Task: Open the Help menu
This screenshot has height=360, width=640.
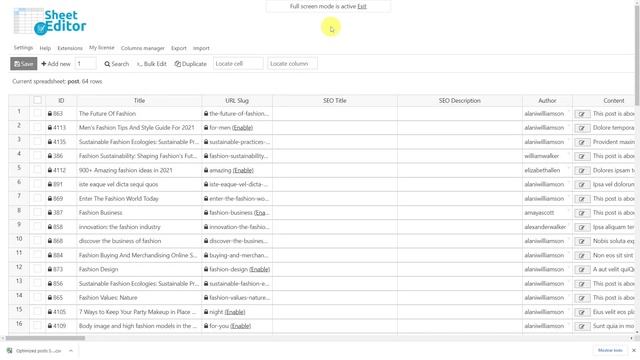Action: click(45, 48)
